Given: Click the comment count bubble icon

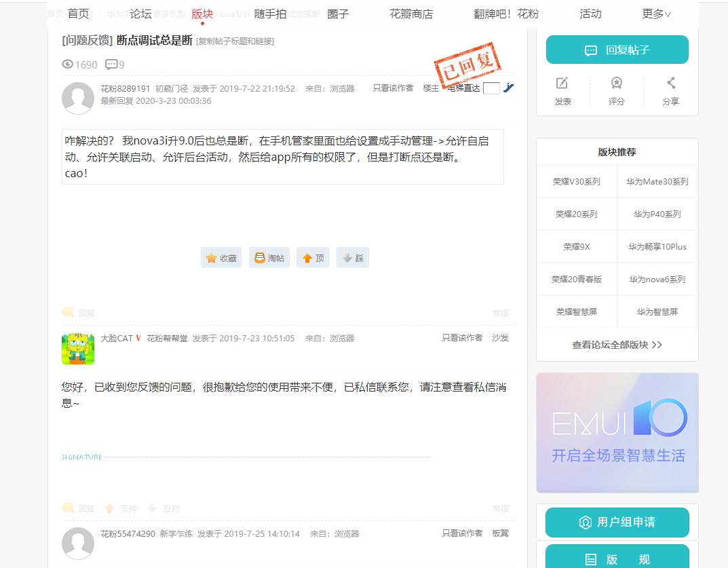Looking at the screenshot, I should tap(111, 64).
